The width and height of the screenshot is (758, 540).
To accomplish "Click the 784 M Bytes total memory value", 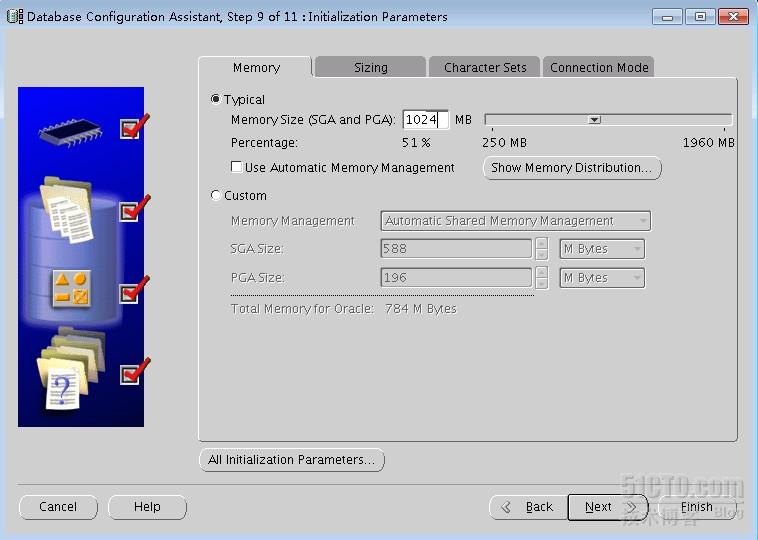I will [421, 309].
